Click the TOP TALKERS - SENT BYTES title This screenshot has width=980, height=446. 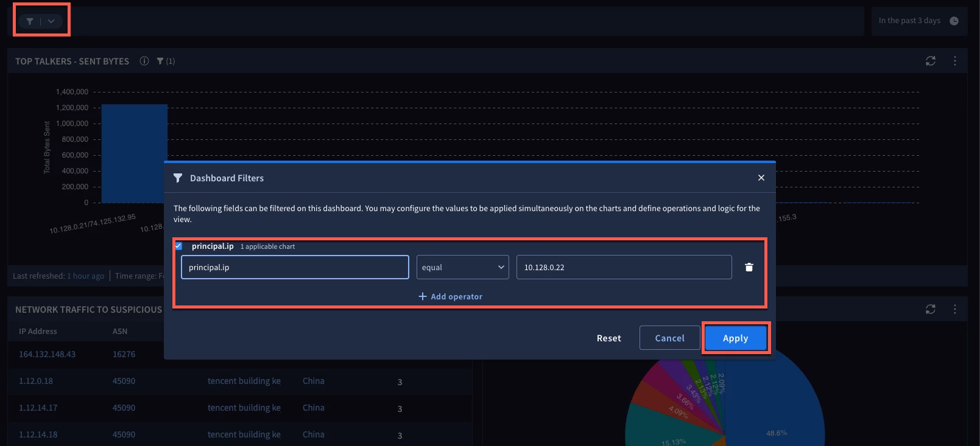coord(72,61)
